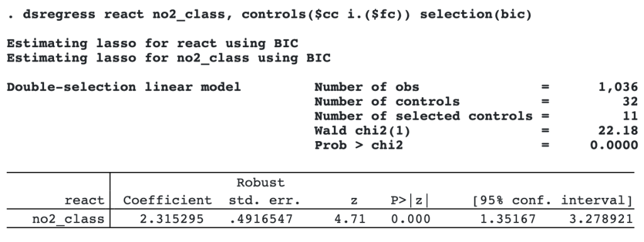Click the 'Coefficient' column header
The image size is (644, 242).
tap(167, 201)
